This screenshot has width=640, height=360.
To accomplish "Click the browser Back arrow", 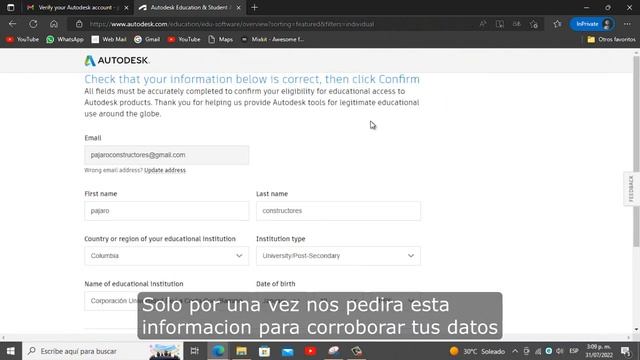I will coord(13,24).
